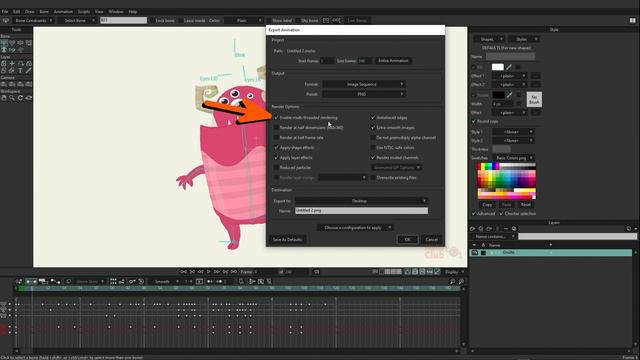Click the swatch Reset button in Style panel
Screen dimensions: 640x360
tap(526, 204)
